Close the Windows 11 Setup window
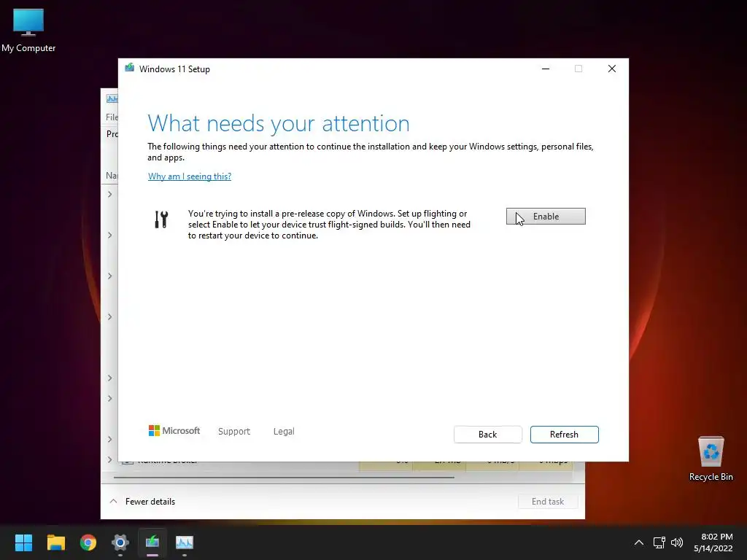The image size is (747, 560). click(612, 69)
